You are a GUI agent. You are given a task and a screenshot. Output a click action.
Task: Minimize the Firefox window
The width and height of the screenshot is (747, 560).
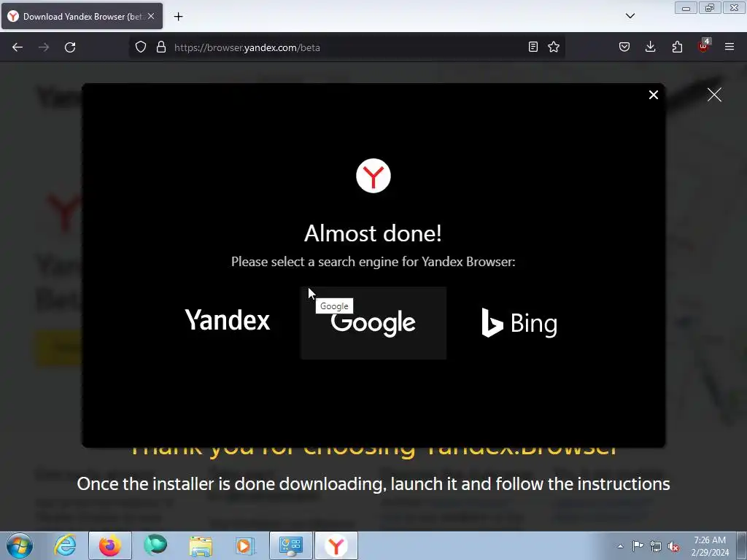click(x=686, y=8)
